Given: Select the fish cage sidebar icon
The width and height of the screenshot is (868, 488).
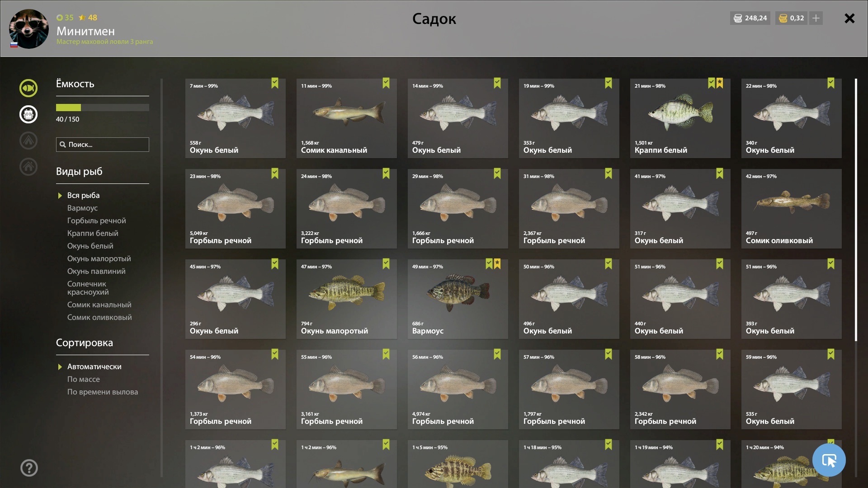Looking at the screenshot, I should (28, 114).
